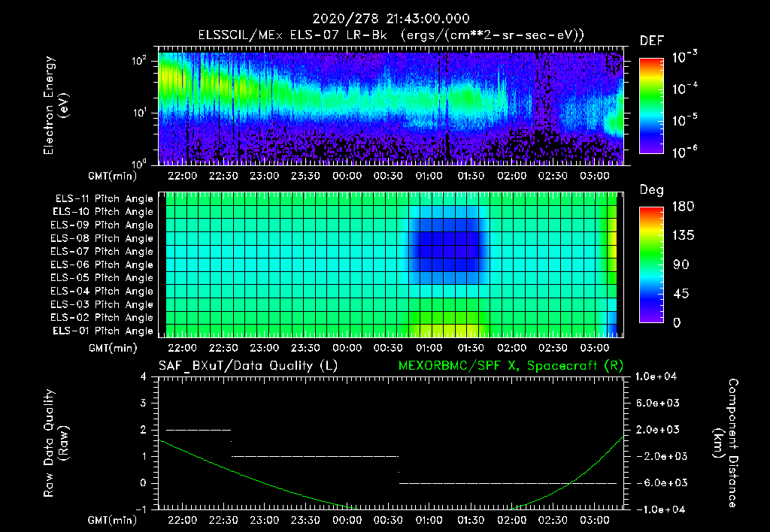Click the DEF color bar legend
Viewport: 770px width, 532px height.
pyautogui.click(x=651, y=105)
